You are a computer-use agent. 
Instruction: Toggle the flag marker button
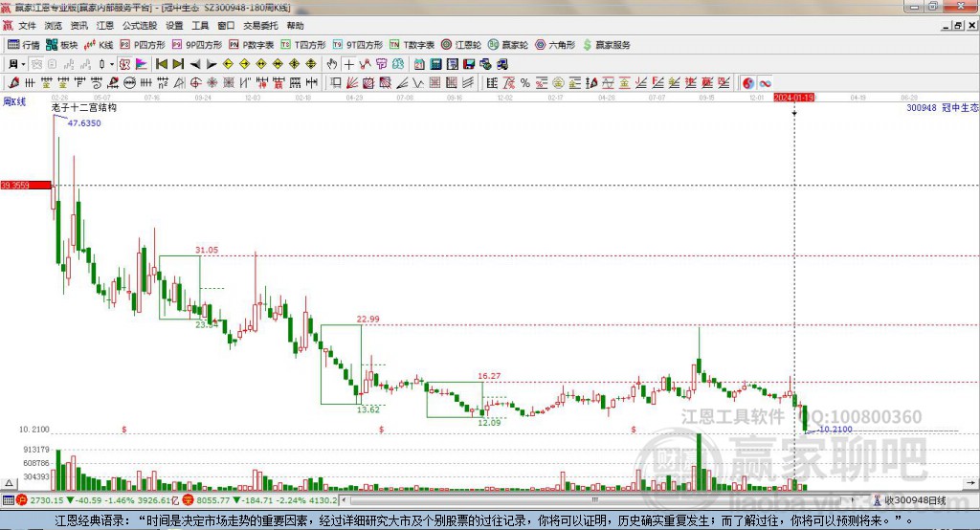(x=142, y=64)
